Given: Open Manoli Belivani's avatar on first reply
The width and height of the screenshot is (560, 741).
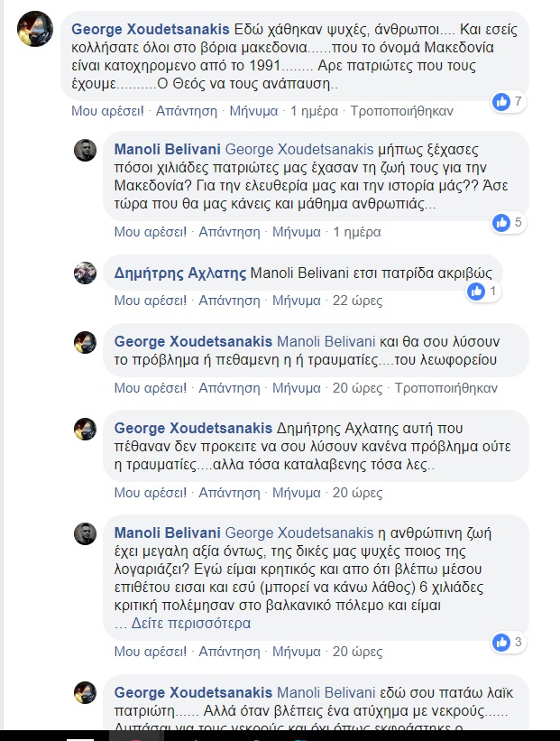Looking at the screenshot, I should [x=85, y=150].
